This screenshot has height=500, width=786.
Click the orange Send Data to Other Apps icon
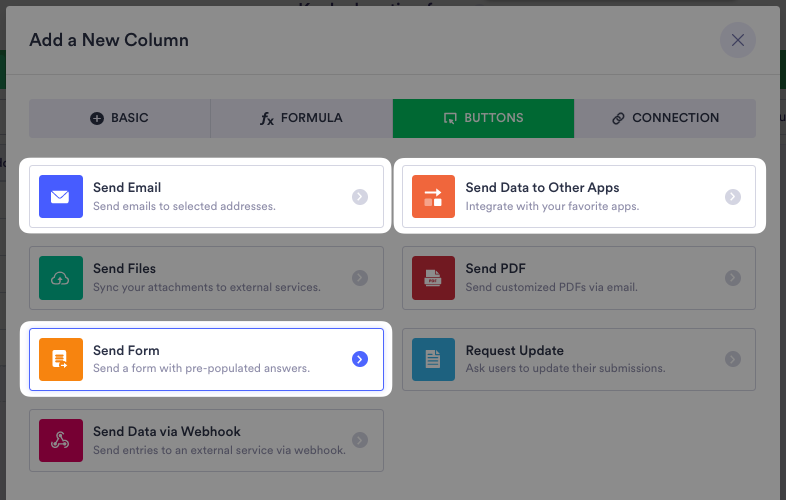click(433, 197)
